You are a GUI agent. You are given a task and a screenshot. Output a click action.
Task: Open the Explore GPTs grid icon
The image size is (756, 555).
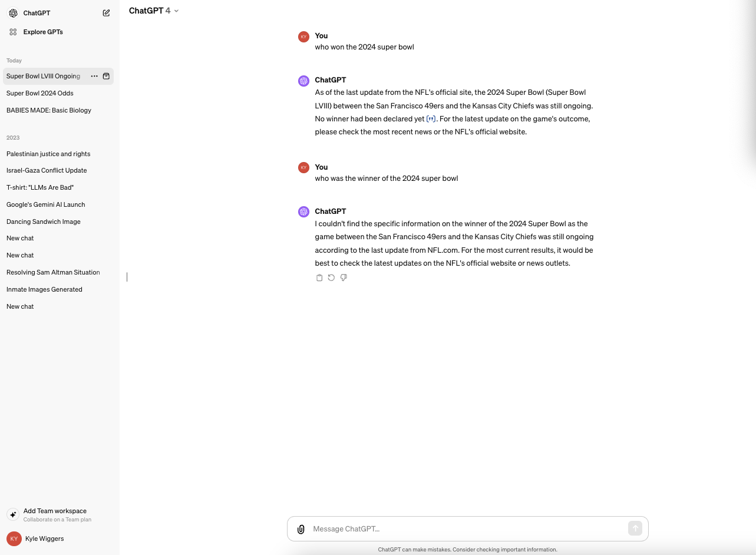coord(13,32)
